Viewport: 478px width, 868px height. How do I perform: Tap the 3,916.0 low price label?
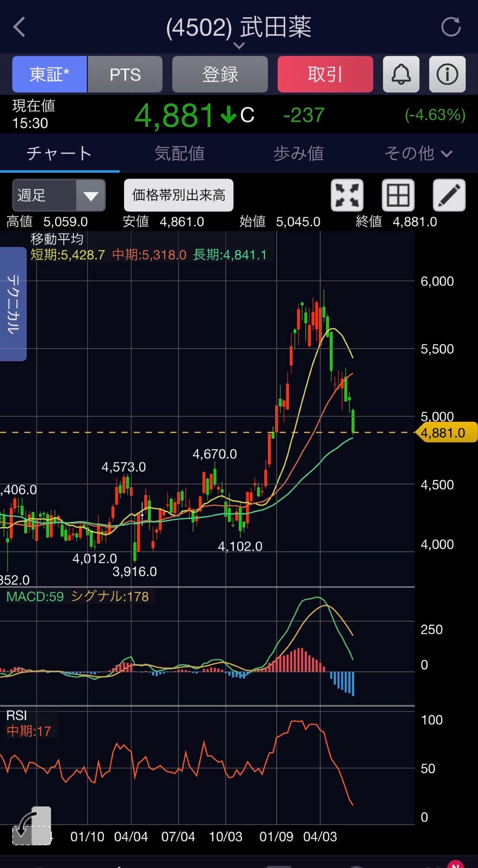[x=135, y=571]
